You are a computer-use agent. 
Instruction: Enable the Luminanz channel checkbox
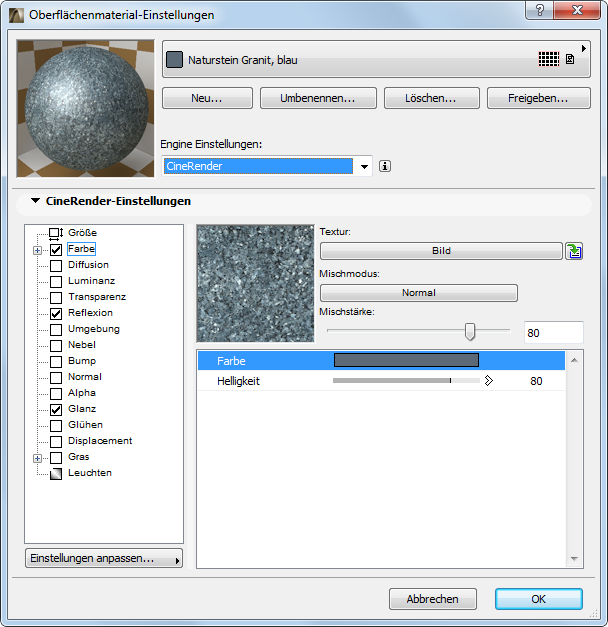56,282
